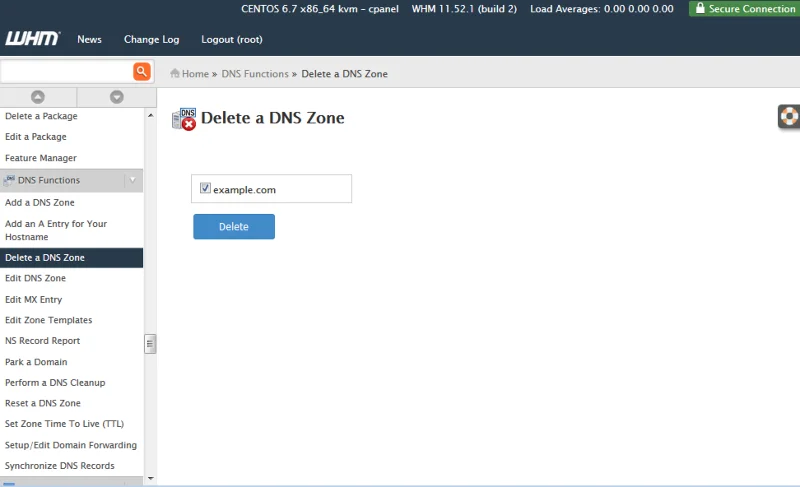Select DNS Functions sidebar header

(71, 180)
